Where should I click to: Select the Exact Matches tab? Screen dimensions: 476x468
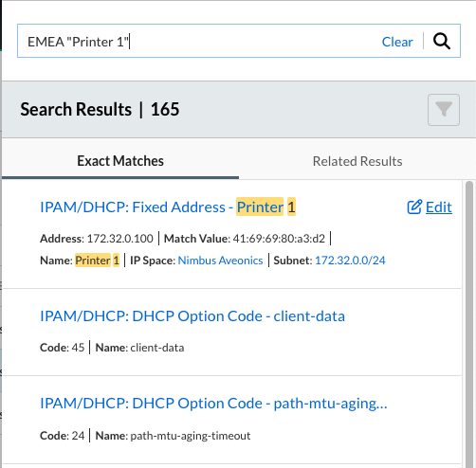click(120, 161)
